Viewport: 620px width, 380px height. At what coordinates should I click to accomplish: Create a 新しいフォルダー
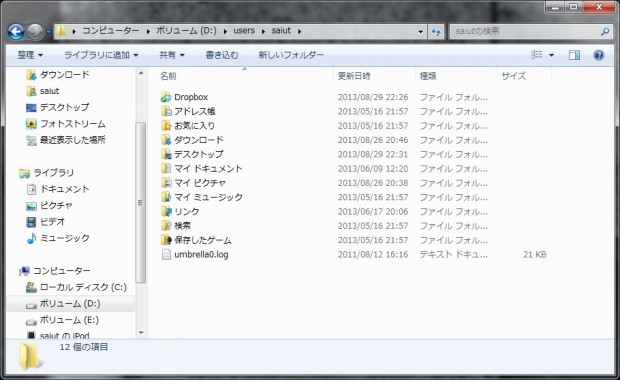291,55
